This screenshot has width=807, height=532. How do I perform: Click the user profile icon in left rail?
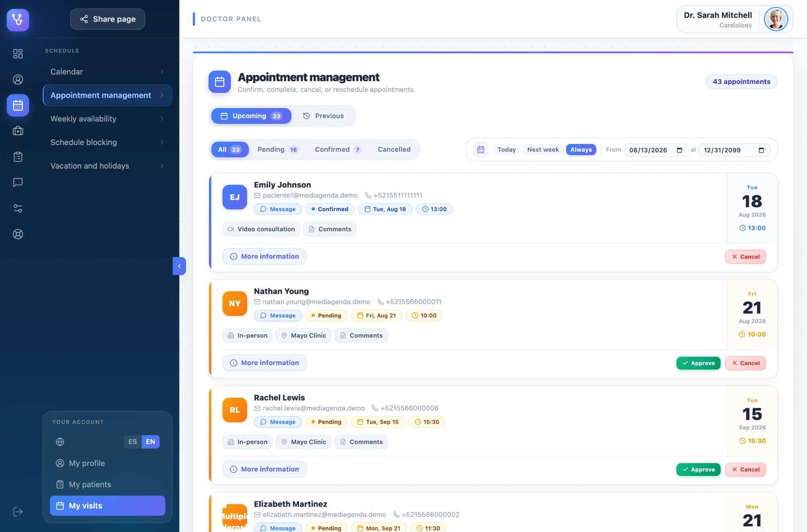[18, 79]
